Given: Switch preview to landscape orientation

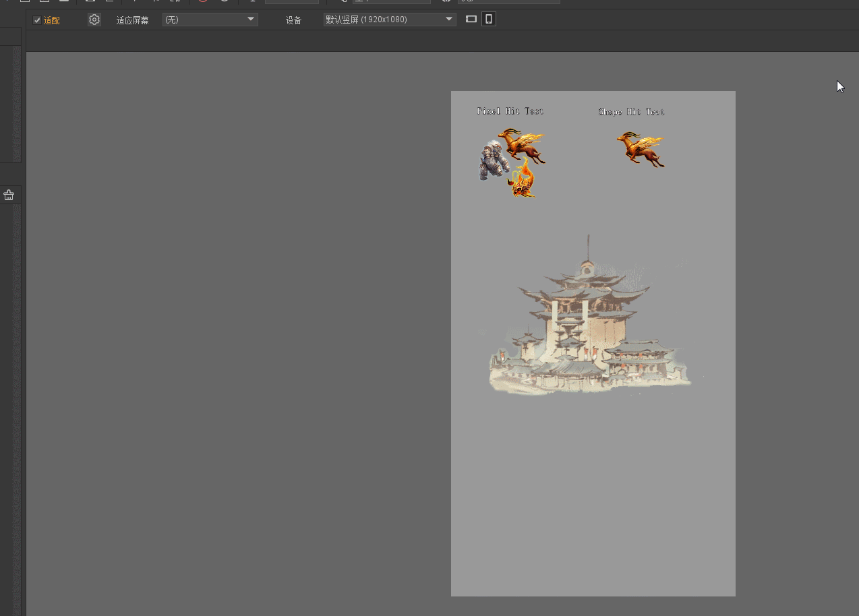Looking at the screenshot, I should tap(471, 19).
